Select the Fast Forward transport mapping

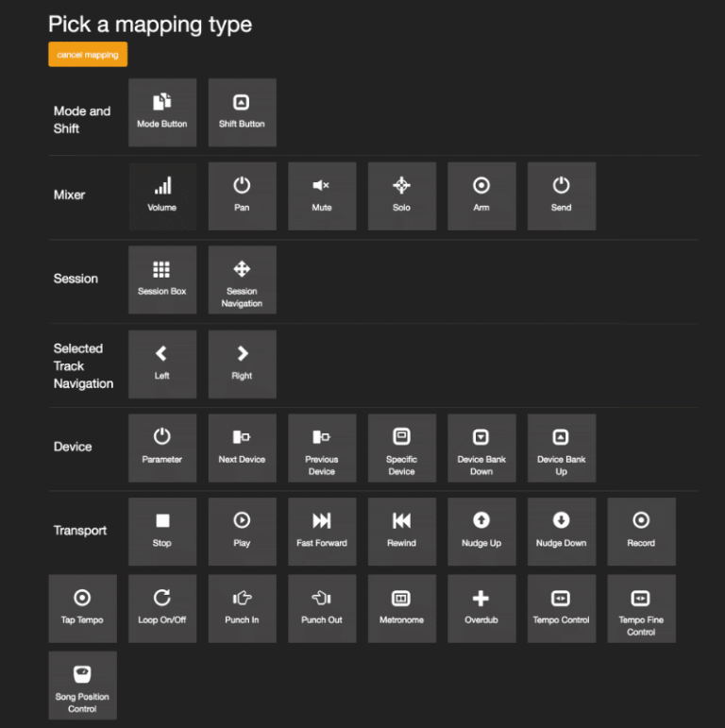322,532
